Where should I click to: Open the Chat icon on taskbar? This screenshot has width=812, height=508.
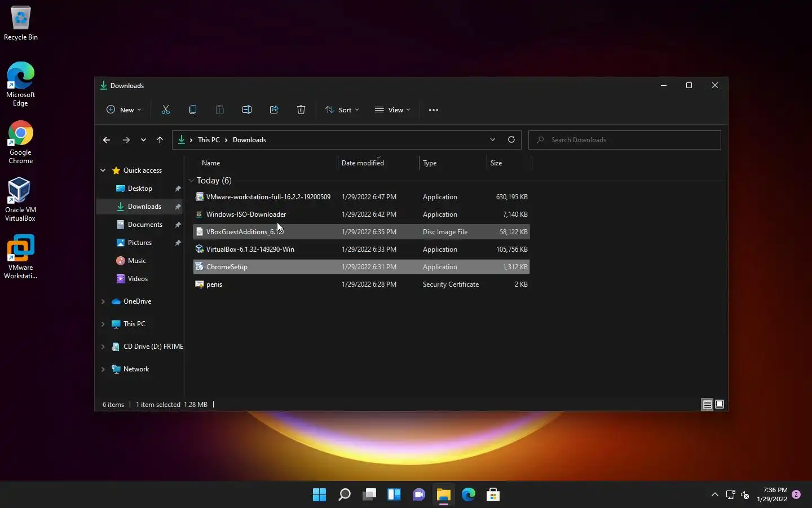[418, 494]
